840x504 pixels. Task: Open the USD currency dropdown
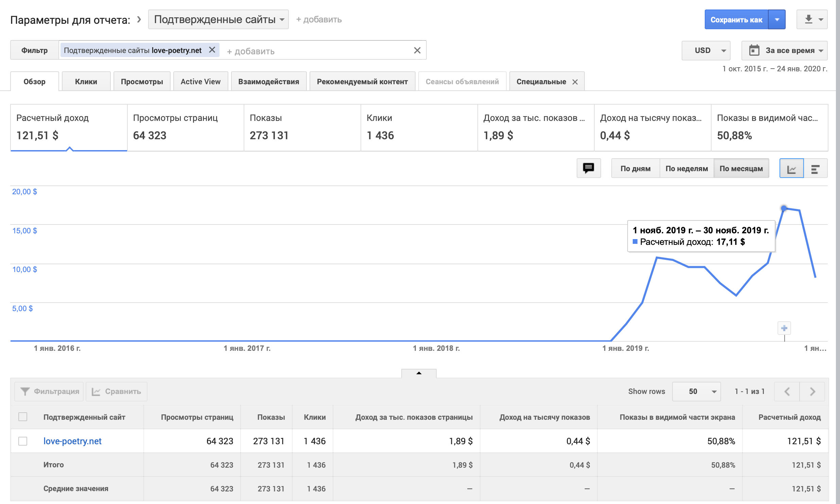coord(706,51)
